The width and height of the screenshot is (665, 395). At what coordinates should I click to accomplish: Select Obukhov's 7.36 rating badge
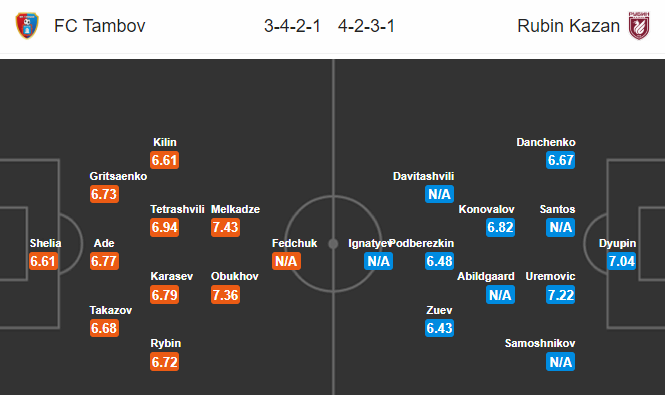coord(226,295)
